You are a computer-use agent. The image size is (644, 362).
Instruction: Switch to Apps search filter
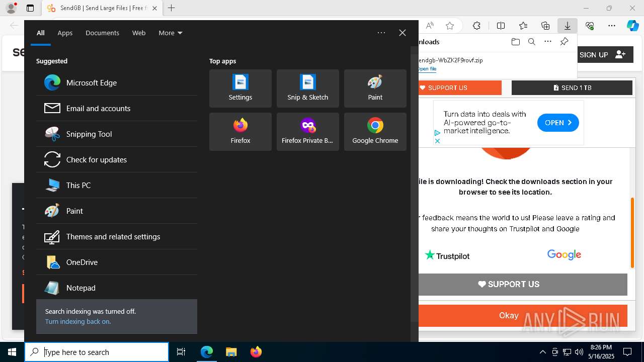[65, 33]
